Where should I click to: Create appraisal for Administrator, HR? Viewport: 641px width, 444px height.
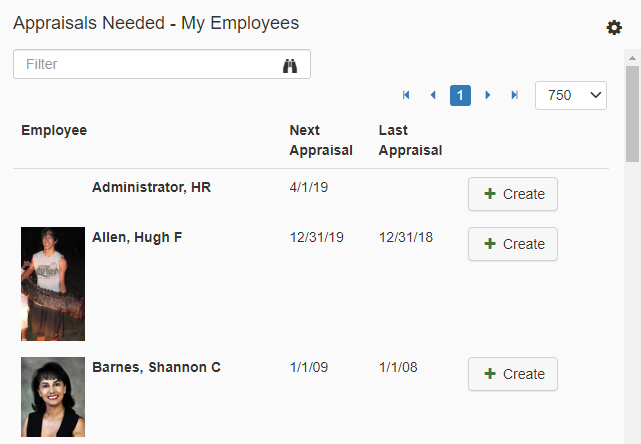512,194
